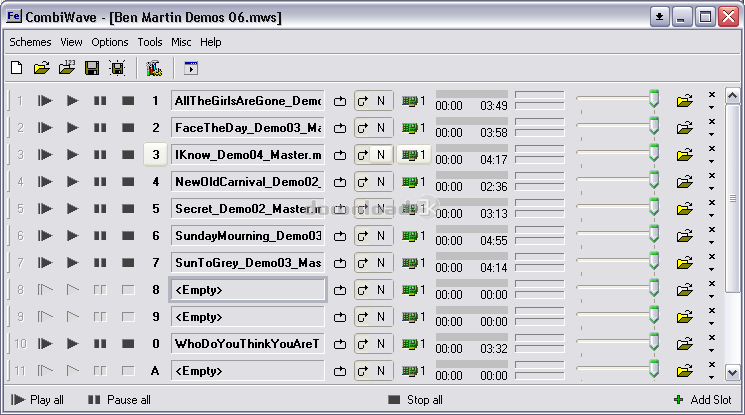Expand the down arrow options for slot 5
745x415 pixels.
click(x=712, y=215)
